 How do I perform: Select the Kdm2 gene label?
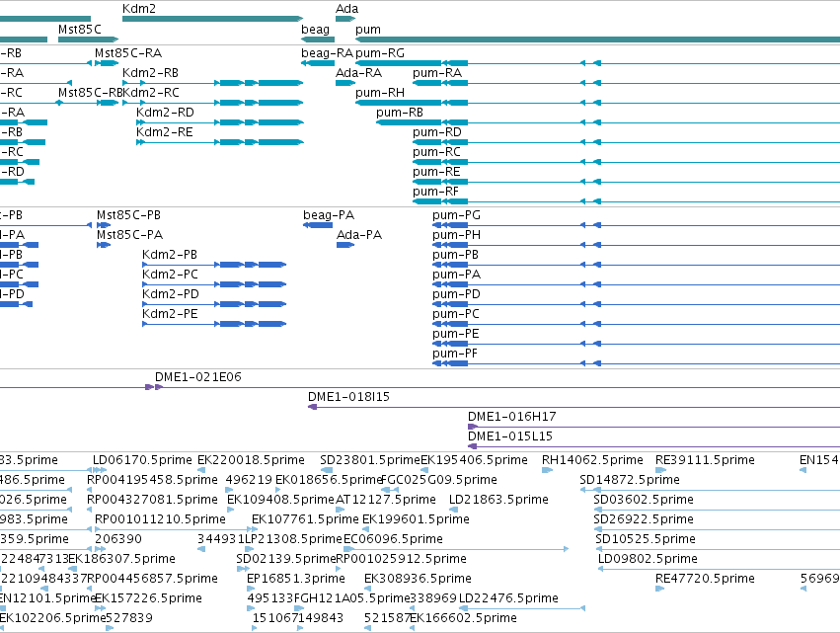pos(139,9)
